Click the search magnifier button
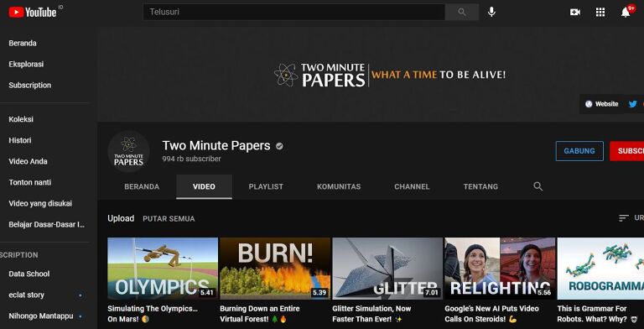This screenshot has width=644, height=329. click(x=462, y=13)
